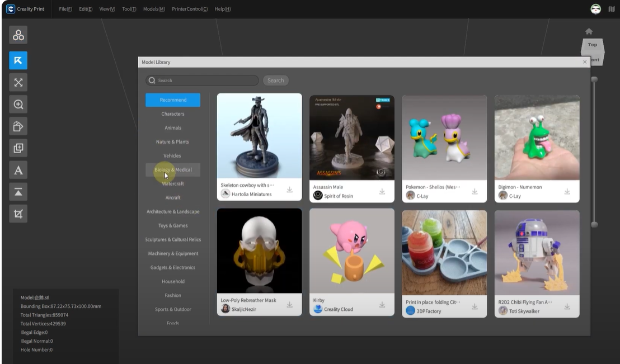This screenshot has width=620, height=364.
Task: Select Sculptures & Cultural Relics category
Action: tap(173, 239)
